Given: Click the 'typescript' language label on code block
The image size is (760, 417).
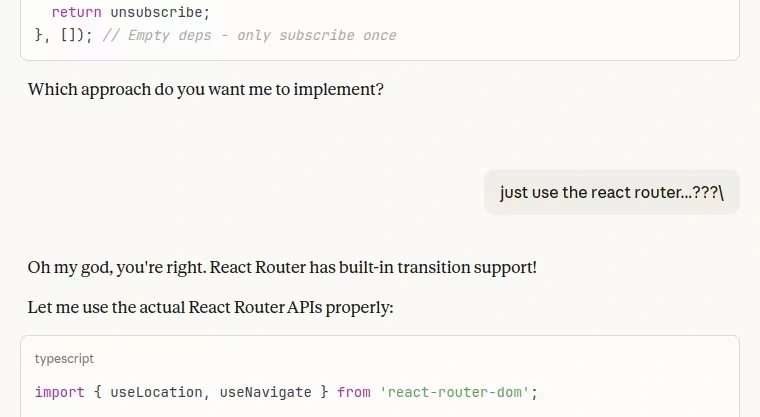Looking at the screenshot, I should (64, 358).
